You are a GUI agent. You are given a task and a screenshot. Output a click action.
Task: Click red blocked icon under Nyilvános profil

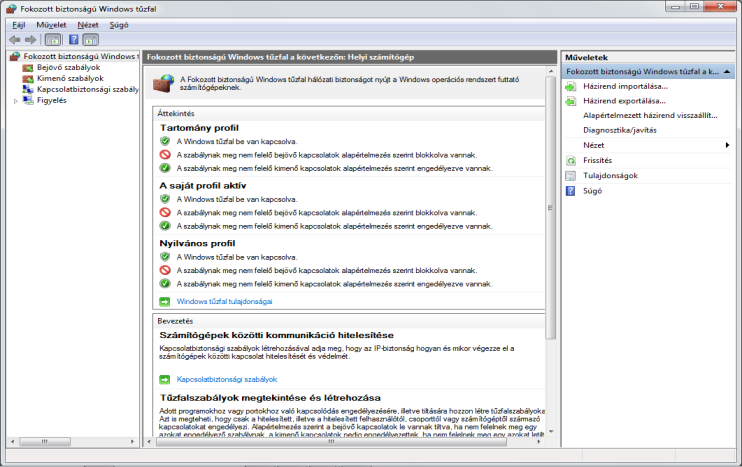point(165,270)
